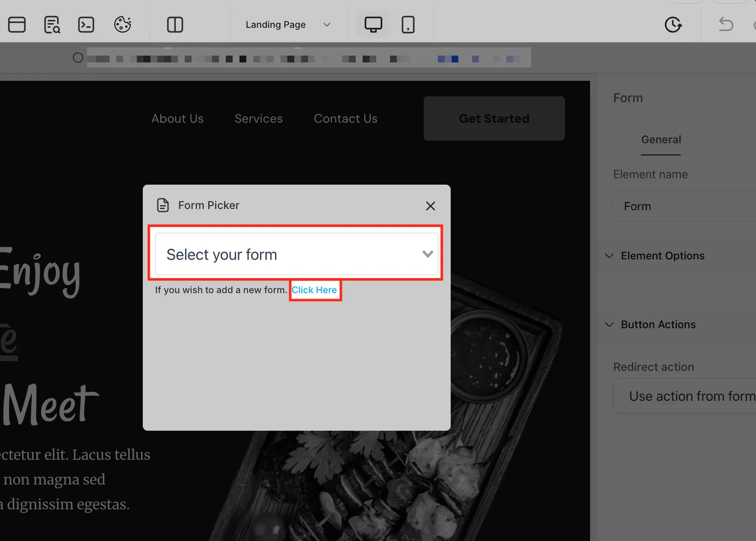The image size is (756, 541).
Task: Open the Landing Page dropdown
Action: pos(288,25)
